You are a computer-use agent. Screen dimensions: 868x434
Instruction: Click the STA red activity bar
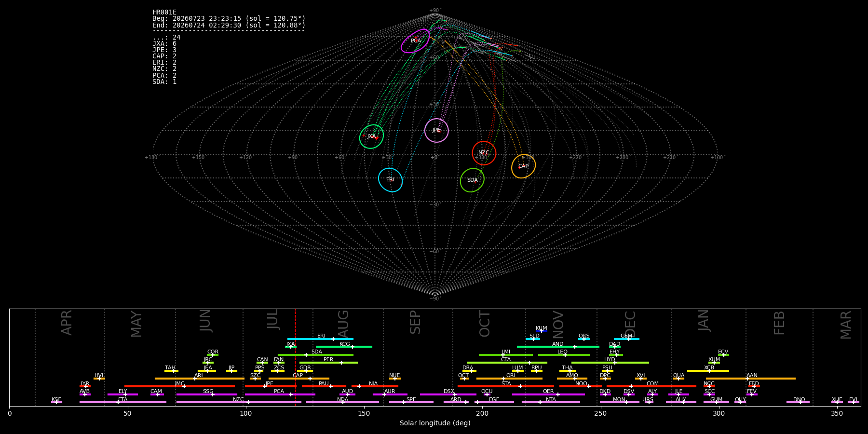coord(506,386)
